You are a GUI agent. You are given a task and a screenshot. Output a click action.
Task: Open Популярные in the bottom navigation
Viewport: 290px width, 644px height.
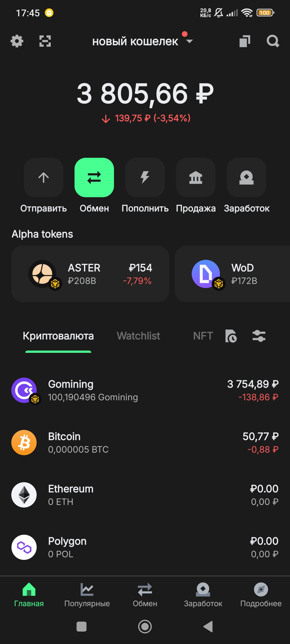coord(87,594)
